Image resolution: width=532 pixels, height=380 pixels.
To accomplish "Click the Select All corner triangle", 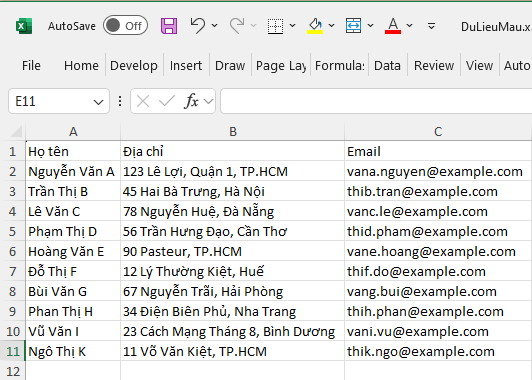I will pyautogui.click(x=16, y=132).
